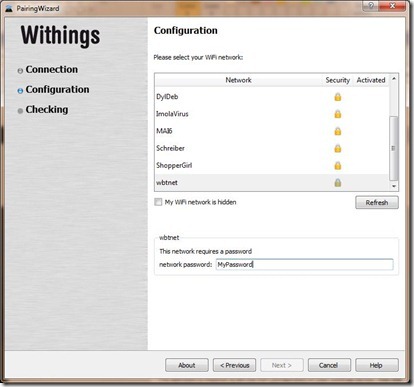
Task: Click the lock icon in the wbtnet row
Action: (x=338, y=183)
